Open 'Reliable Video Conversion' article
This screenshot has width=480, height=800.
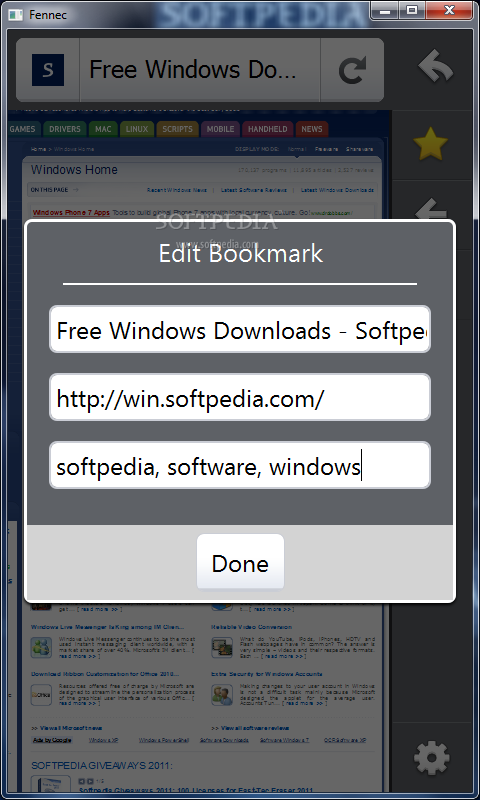pyautogui.click(x=251, y=627)
